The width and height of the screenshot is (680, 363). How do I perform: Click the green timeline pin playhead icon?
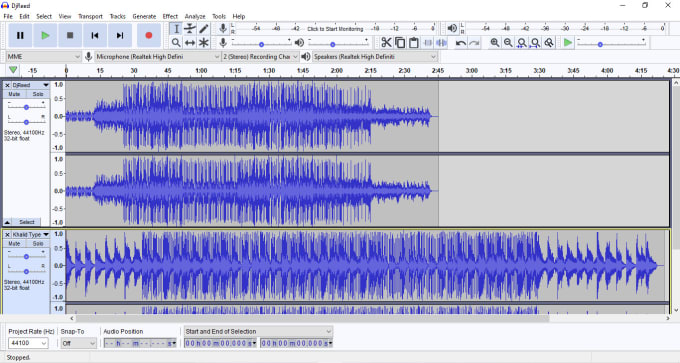coord(13,70)
